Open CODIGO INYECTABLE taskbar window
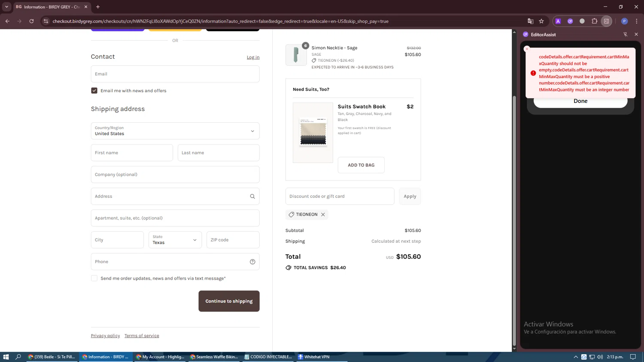The width and height of the screenshot is (644, 362). pos(268,357)
